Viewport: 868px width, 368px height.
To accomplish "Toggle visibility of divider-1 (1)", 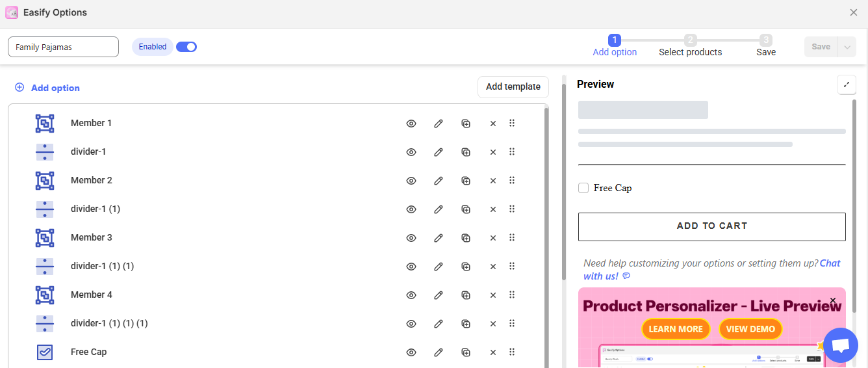I will click(411, 209).
